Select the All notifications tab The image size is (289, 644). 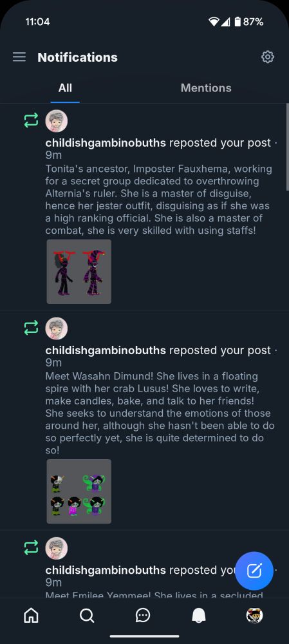coord(65,88)
